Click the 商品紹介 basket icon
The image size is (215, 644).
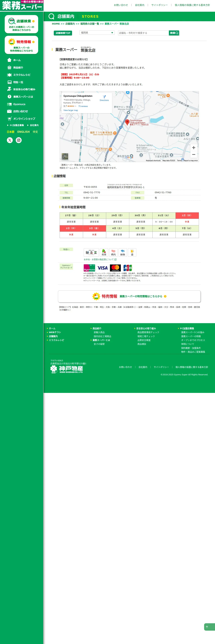pos(10,68)
